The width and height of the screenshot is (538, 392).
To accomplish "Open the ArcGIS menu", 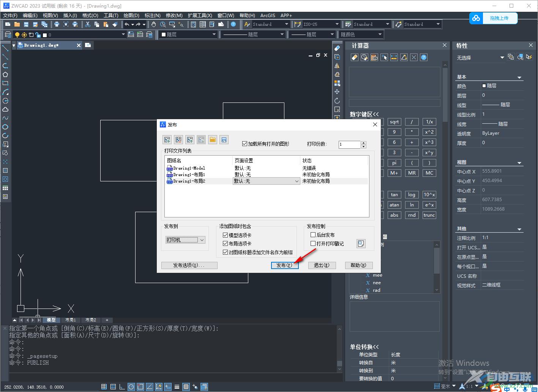I will [x=268, y=16].
